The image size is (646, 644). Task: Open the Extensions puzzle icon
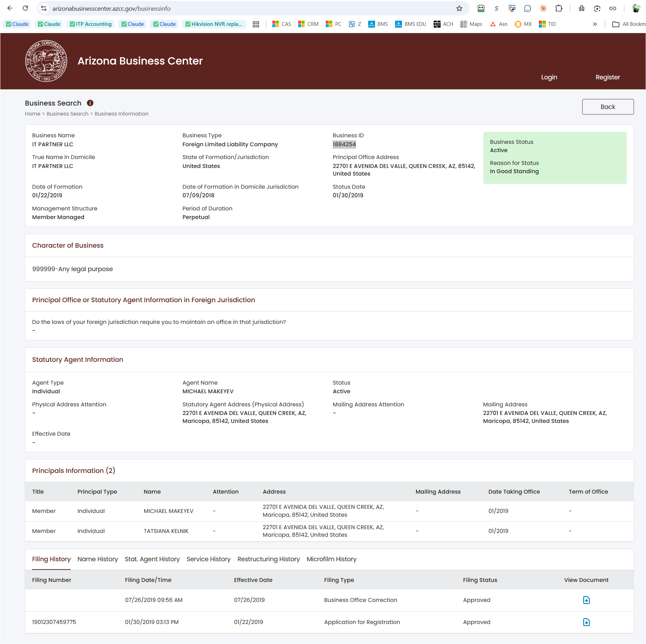[x=559, y=8]
